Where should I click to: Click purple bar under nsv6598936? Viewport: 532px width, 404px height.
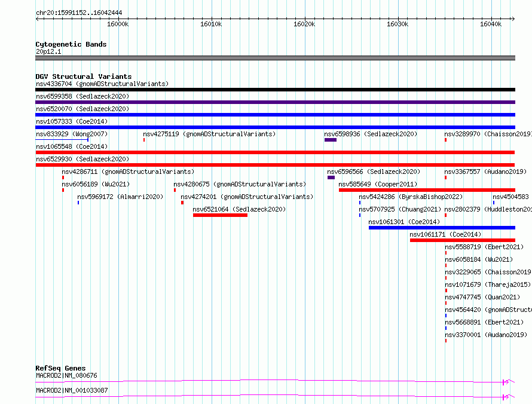tap(331, 140)
